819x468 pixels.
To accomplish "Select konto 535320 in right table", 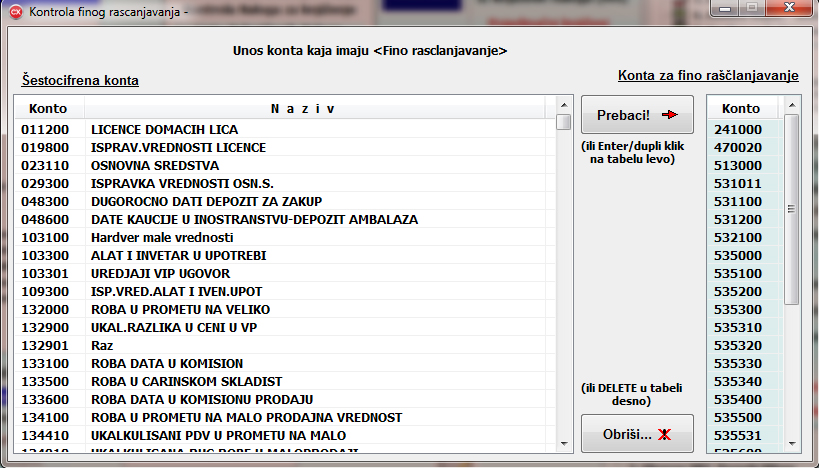I will pos(745,346).
